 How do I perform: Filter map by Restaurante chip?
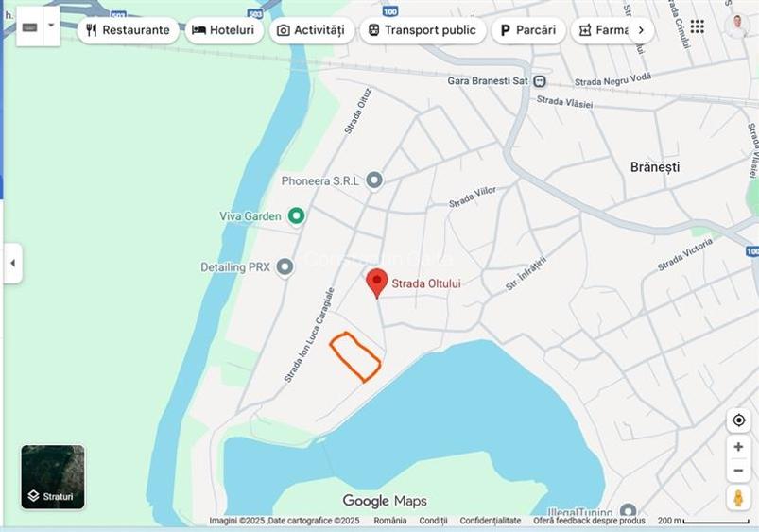[x=128, y=30]
